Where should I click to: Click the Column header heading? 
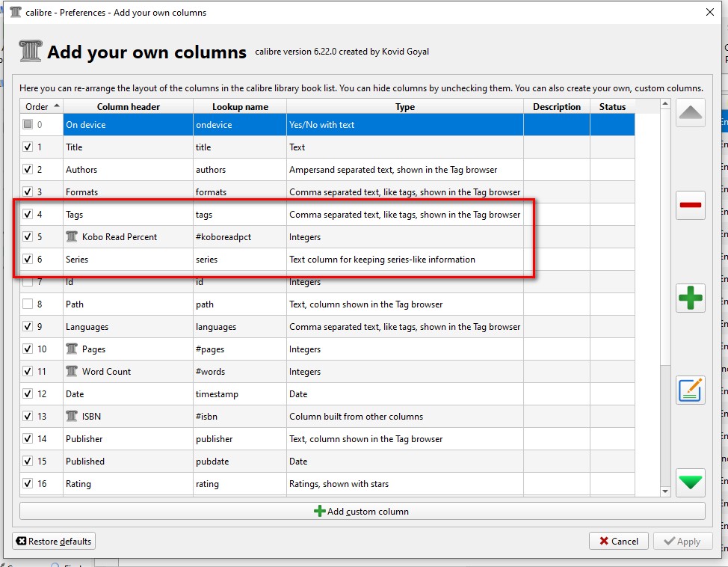coord(128,106)
